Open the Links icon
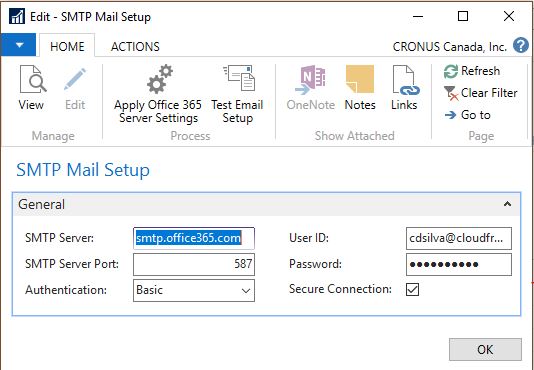The width and height of the screenshot is (534, 370). point(405,80)
